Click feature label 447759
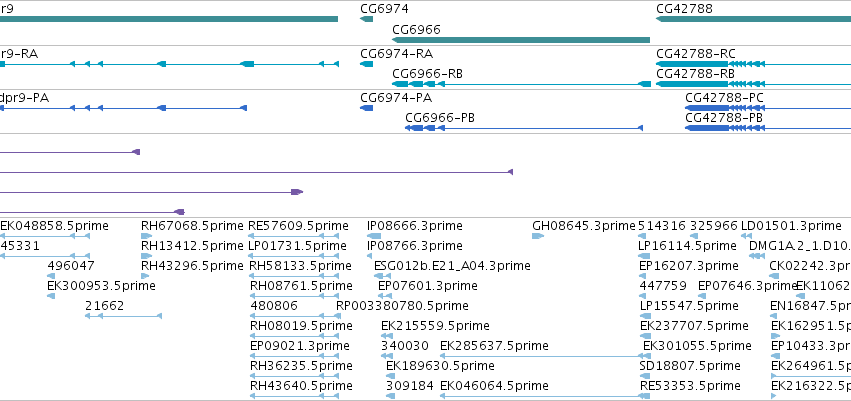Screen dimensions: 851x401 tap(663, 285)
